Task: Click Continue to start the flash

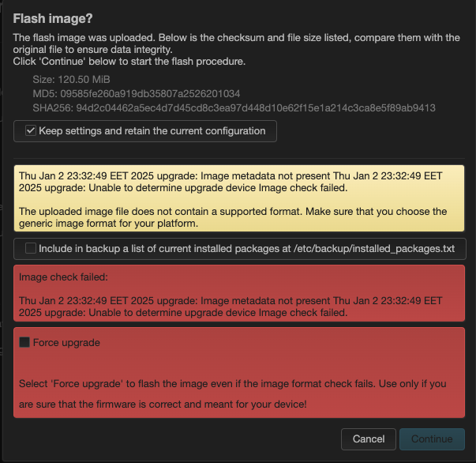Action: tap(432, 439)
